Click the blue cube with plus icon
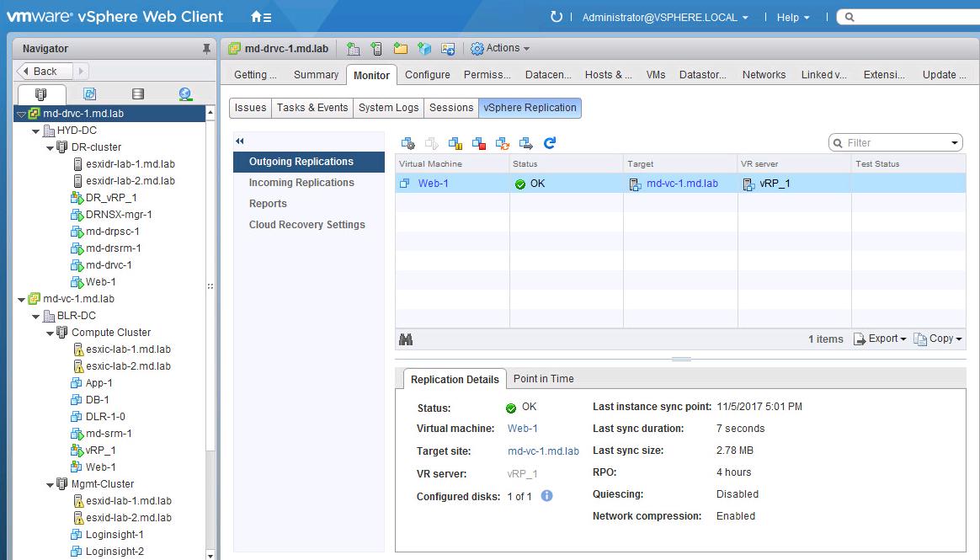 [x=424, y=48]
